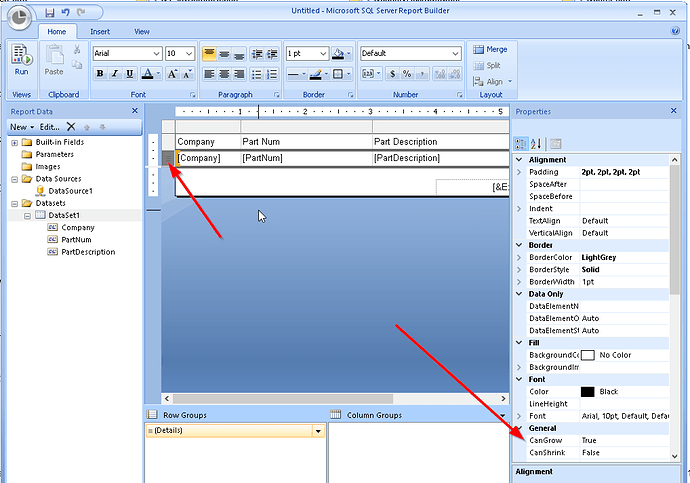This screenshot has height=483, width=690.
Task: Align text left in Paragraph group
Action: 209,74
